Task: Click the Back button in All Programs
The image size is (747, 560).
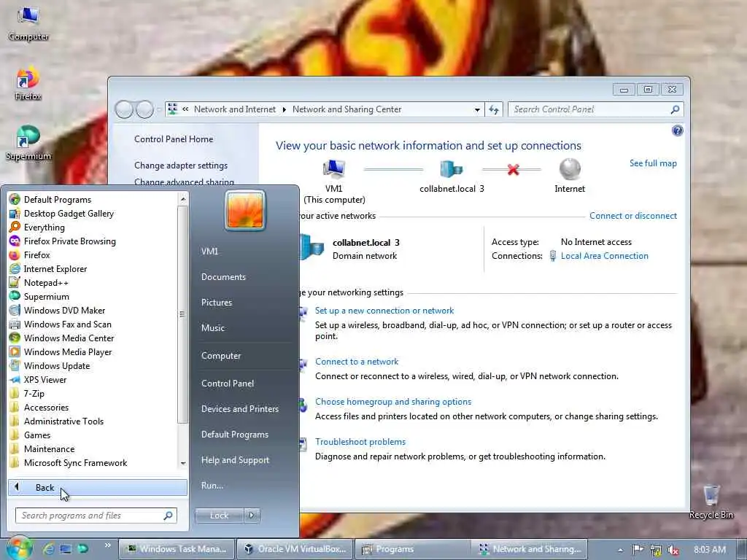Action: [x=98, y=487]
